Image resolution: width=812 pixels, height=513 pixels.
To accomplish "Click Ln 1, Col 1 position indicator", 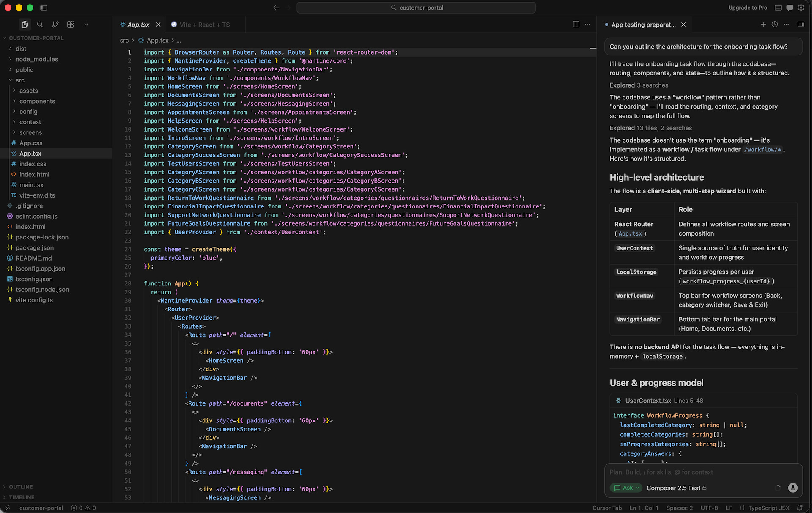I will click(644, 508).
